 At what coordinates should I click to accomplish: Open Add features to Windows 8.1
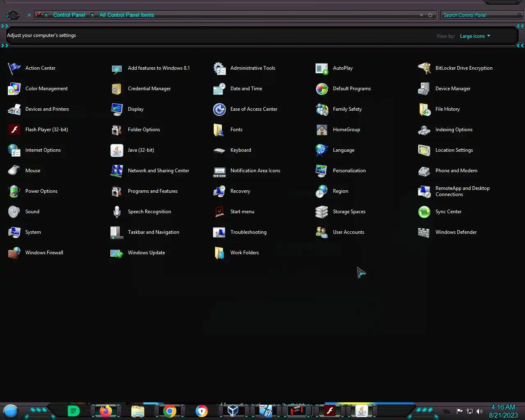[x=159, y=68]
